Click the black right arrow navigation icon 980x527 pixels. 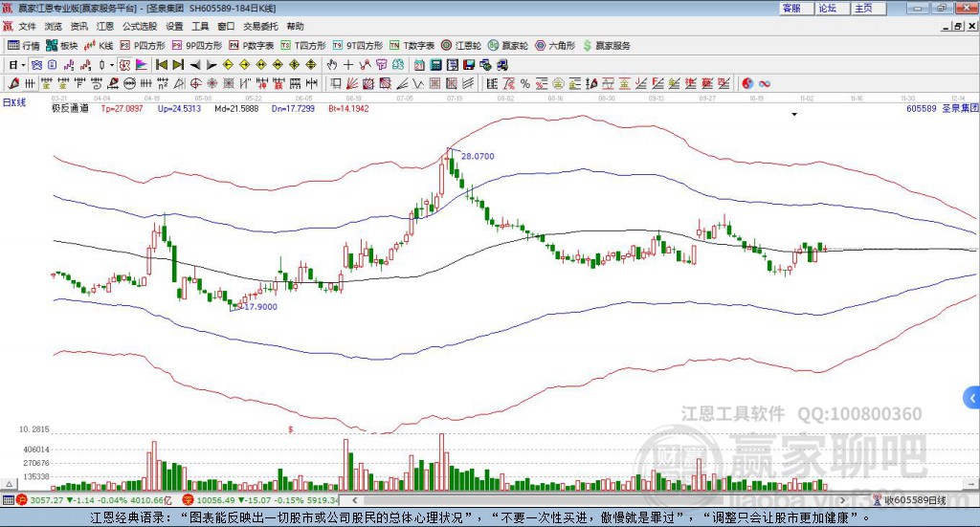click(212, 65)
